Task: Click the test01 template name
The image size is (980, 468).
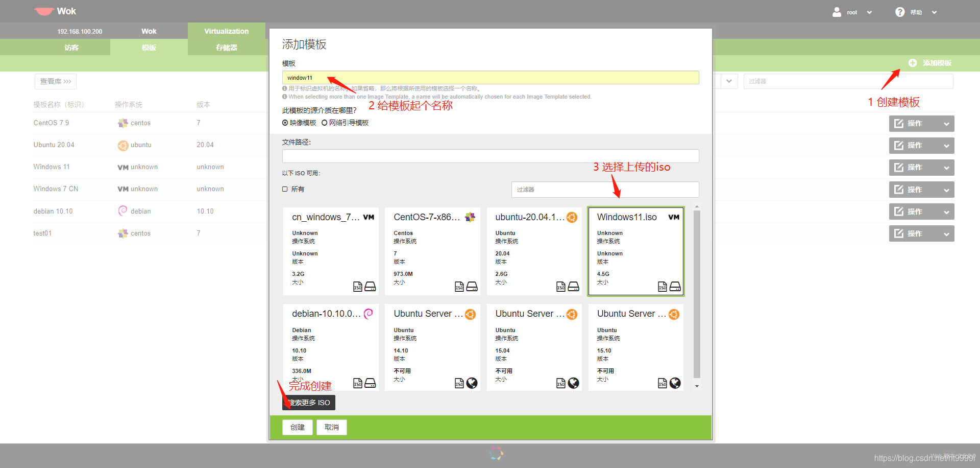Action: 42,233
